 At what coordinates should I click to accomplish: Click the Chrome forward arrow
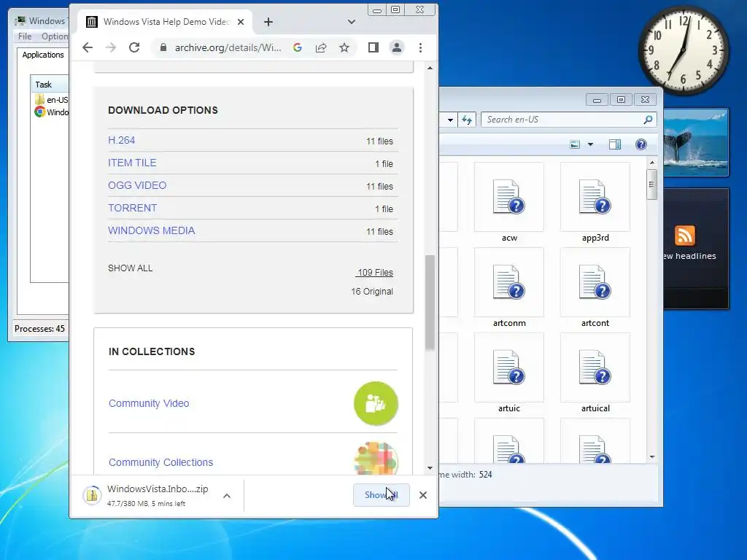[111, 47]
